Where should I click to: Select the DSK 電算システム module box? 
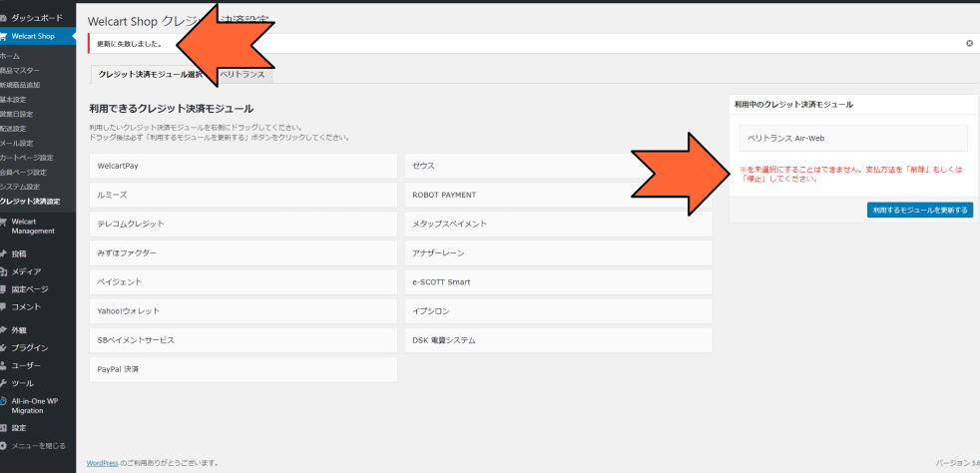click(x=558, y=340)
